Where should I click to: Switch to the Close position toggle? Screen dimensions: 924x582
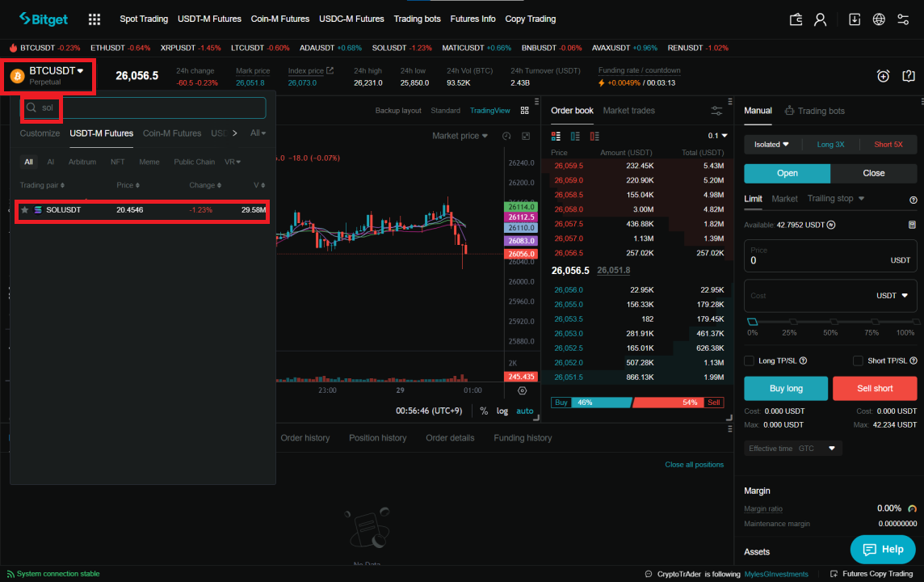coord(873,173)
